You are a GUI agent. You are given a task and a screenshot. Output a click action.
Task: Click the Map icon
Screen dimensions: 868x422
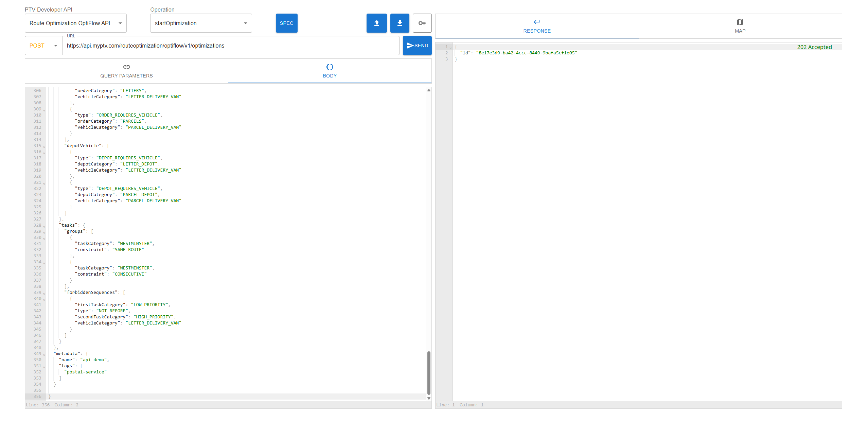(x=740, y=22)
